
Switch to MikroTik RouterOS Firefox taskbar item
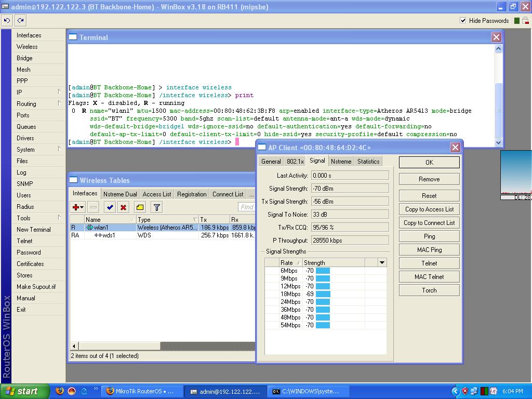point(141,391)
